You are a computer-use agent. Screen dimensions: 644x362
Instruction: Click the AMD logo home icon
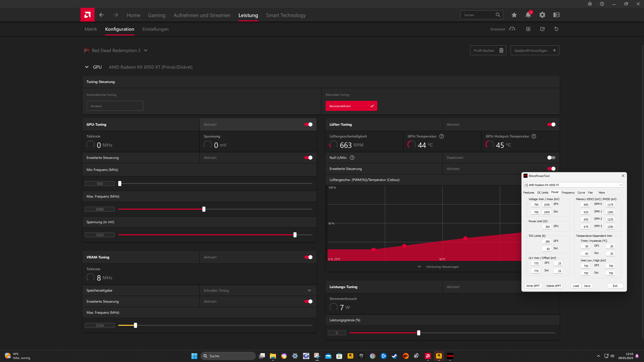pyautogui.click(x=87, y=15)
